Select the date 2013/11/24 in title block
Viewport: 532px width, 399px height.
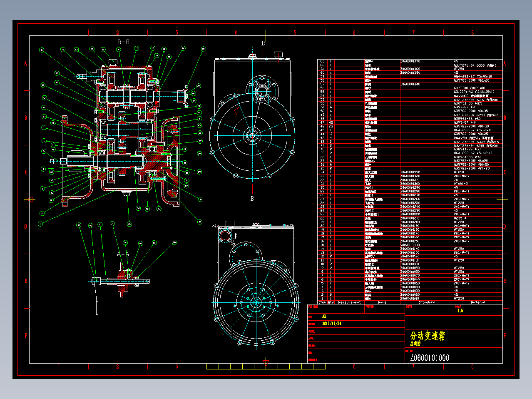click(332, 324)
